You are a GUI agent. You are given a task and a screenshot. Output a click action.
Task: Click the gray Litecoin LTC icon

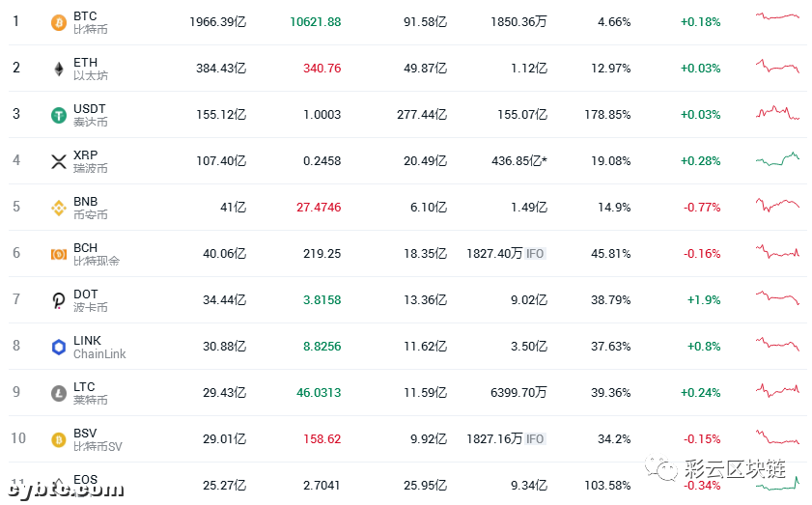[59, 393]
